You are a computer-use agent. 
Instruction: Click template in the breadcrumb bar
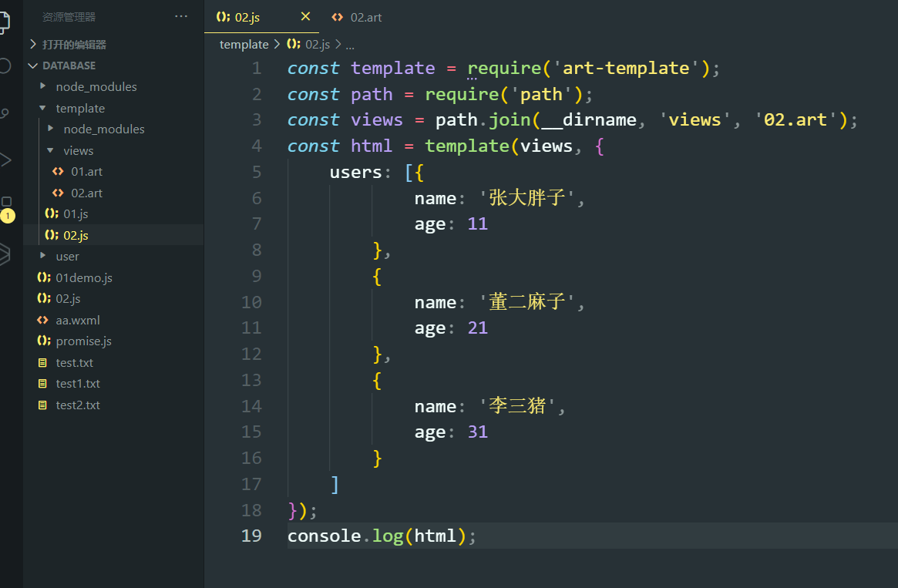click(x=244, y=44)
